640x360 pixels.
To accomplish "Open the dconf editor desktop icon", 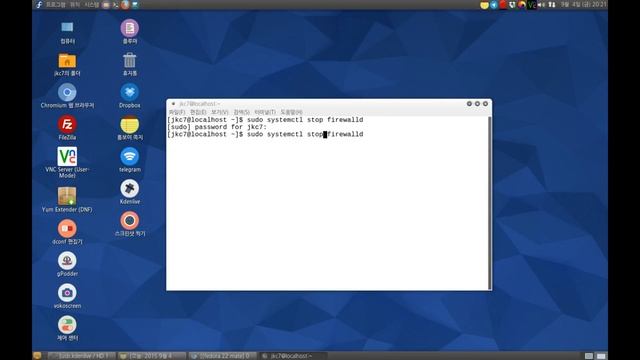I will [x=67, y=229].
